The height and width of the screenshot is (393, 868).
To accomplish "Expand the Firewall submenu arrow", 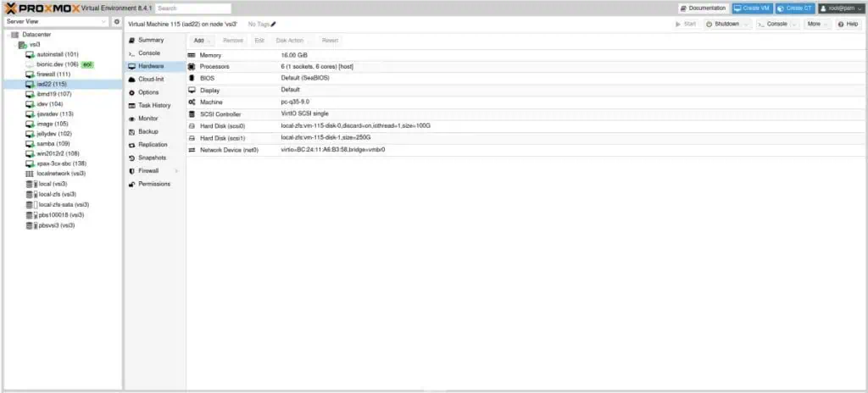I will pos(176,171).
